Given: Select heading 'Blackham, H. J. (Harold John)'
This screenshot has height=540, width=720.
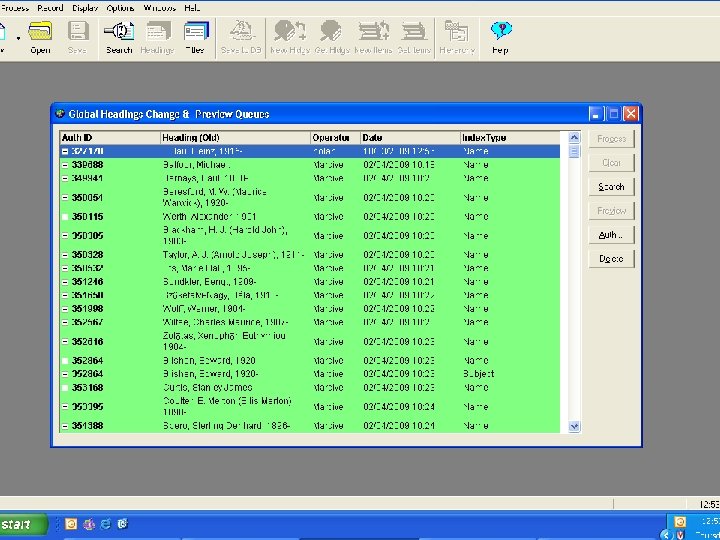Looking at the screenshot, I should (225, 235).
